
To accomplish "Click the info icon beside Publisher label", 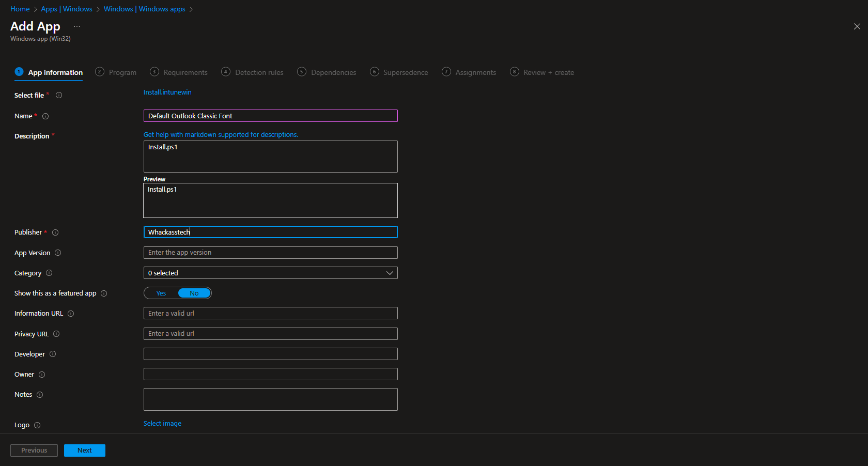I will pyautogui.click(x=55, y=232).
